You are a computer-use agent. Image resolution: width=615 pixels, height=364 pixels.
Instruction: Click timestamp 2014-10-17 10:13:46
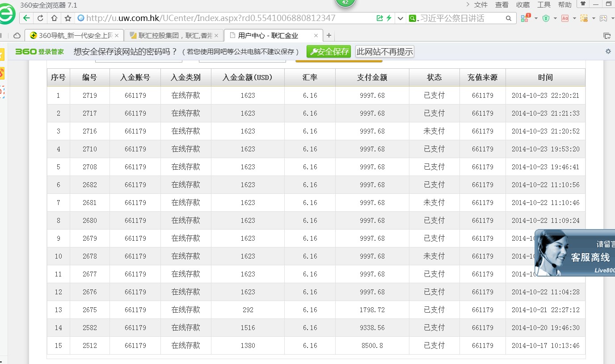click(545, 345)
